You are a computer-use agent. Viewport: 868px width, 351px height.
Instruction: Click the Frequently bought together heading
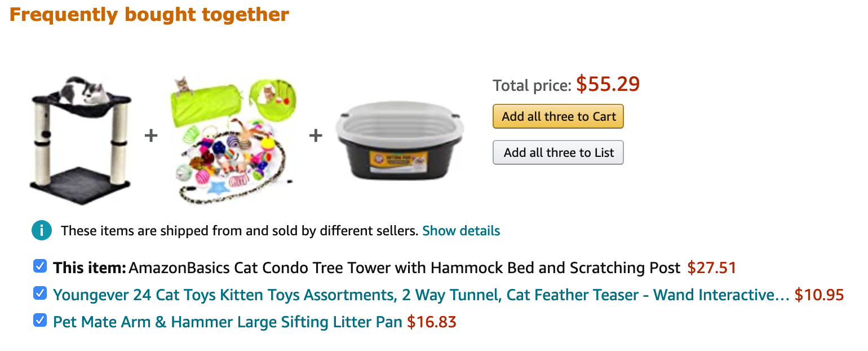[149, 14]
